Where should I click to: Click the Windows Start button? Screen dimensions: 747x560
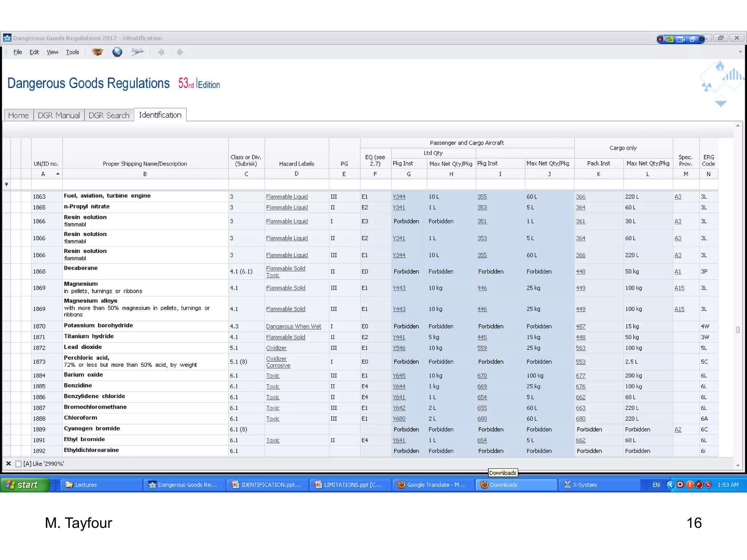pyautogui.click(x=24, y=485)
